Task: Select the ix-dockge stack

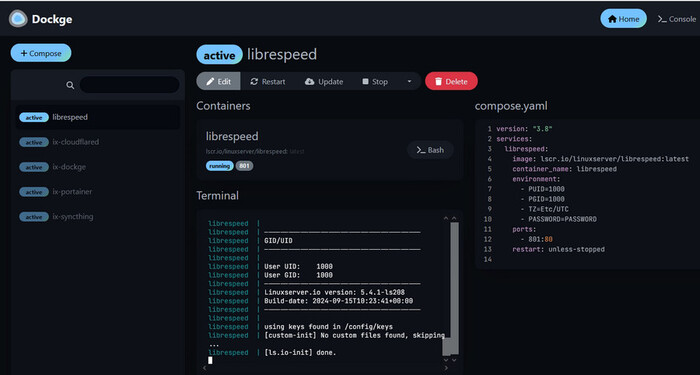Action: (98, 167)
